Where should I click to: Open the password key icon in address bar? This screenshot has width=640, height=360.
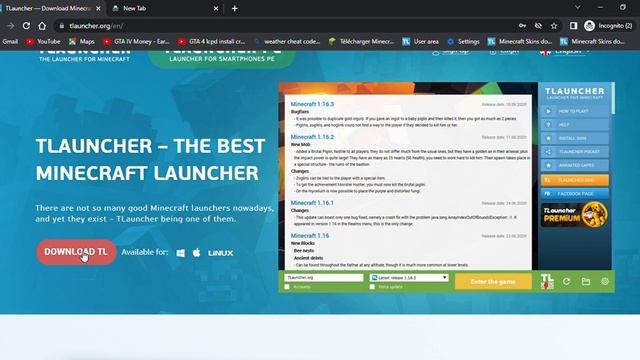point(522,26)
